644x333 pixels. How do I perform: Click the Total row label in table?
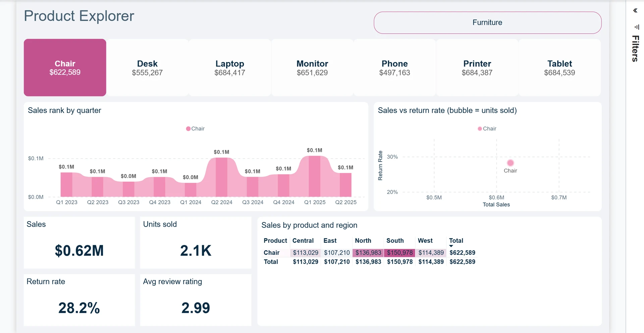pos(271,262)
